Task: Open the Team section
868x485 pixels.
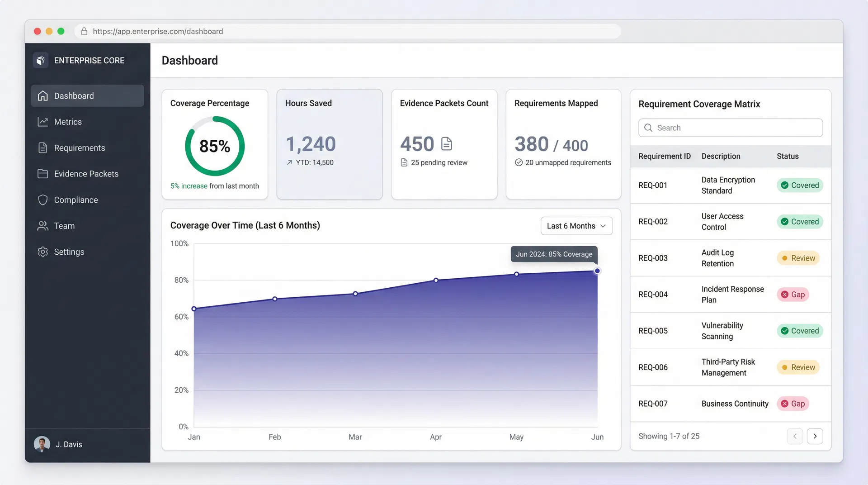Action: 64,226
